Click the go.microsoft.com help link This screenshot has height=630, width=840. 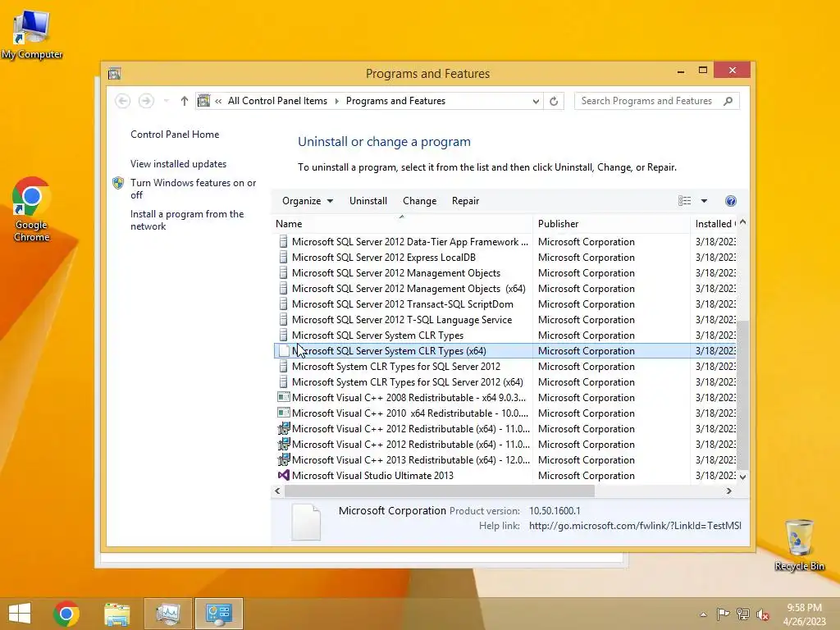(635, 526)
